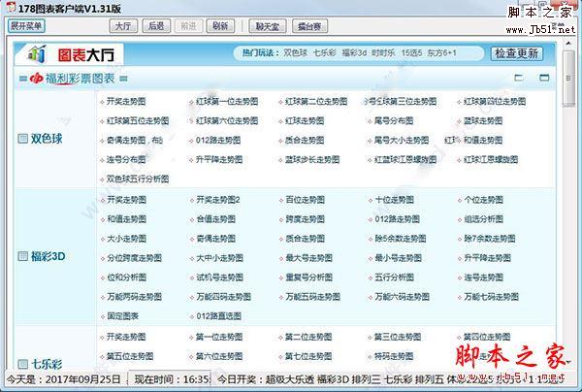Viewport: 582px width, 392px height.
Task: Open 合值走势图 link
Action: click(215, 219)
